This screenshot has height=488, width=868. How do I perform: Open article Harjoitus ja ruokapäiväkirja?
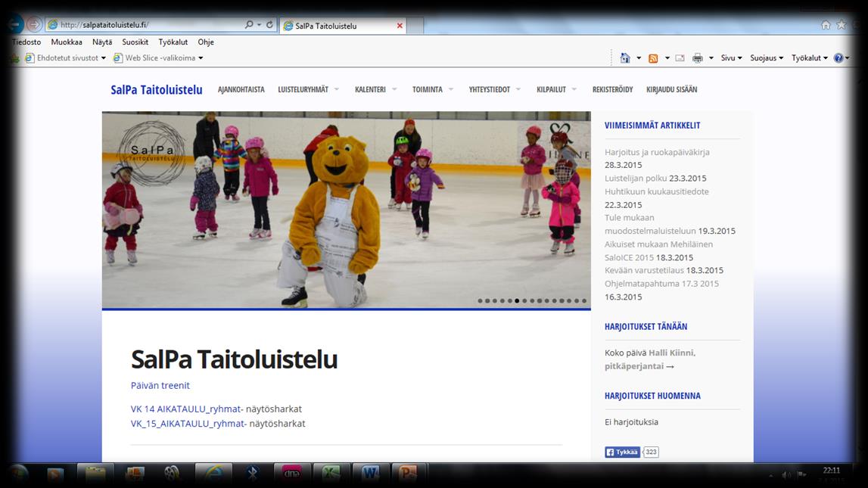657,152
